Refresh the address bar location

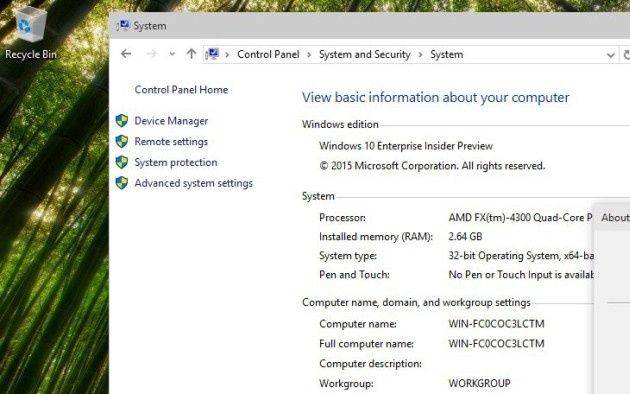coord(626,55)
